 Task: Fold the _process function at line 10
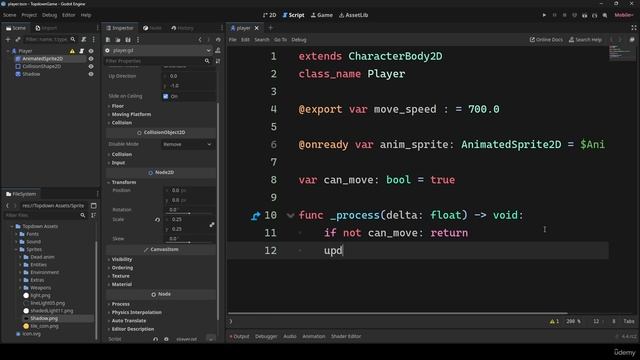coord(290,215)
